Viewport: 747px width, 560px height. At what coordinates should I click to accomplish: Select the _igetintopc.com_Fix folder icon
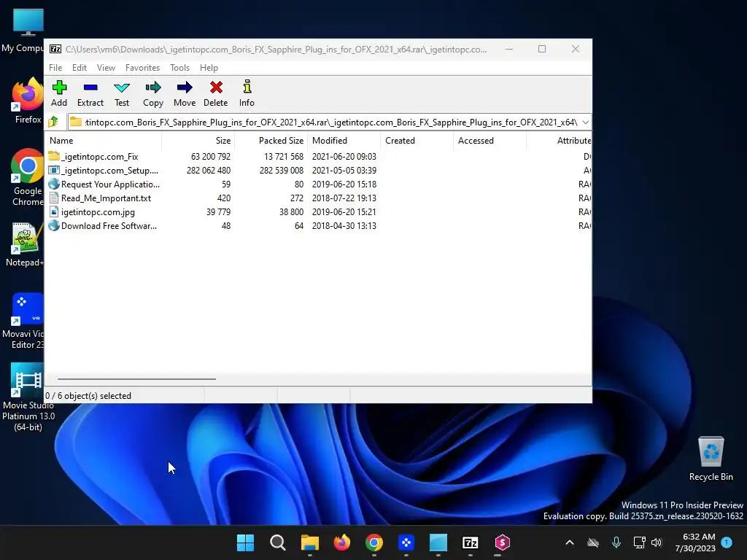[x=54, y=156]
